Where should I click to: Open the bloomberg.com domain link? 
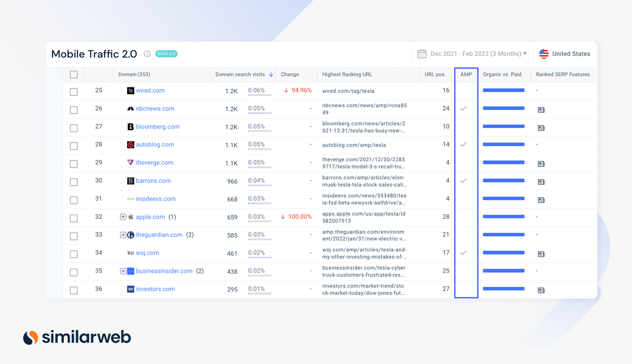[158, 126]
